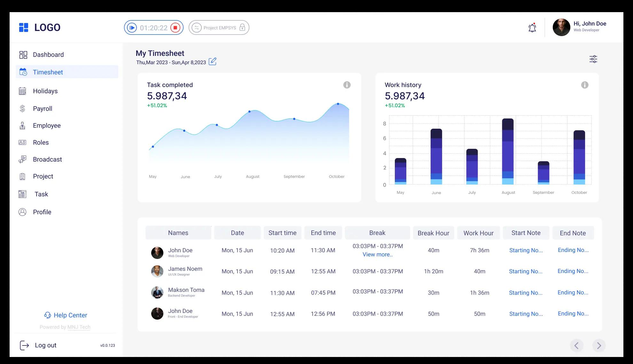Select the Holidays menu item
This screenshot has height=364, width=633.
tap(45, 91)
